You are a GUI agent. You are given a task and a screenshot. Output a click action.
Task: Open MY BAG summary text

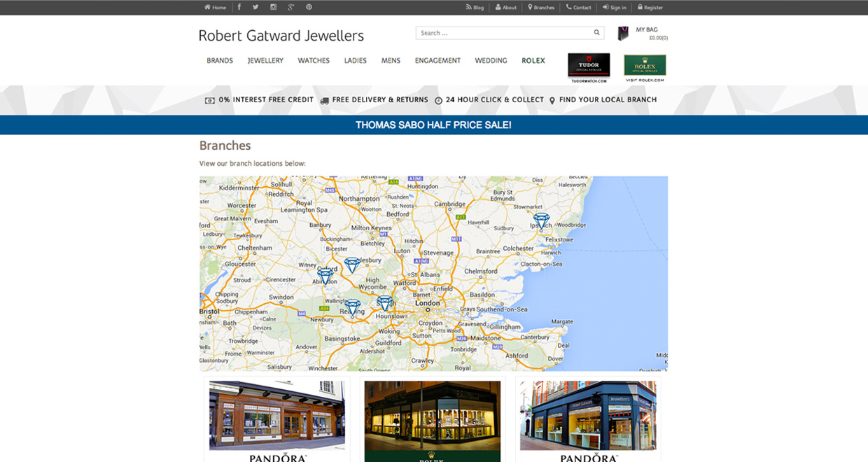pos(652,34)
